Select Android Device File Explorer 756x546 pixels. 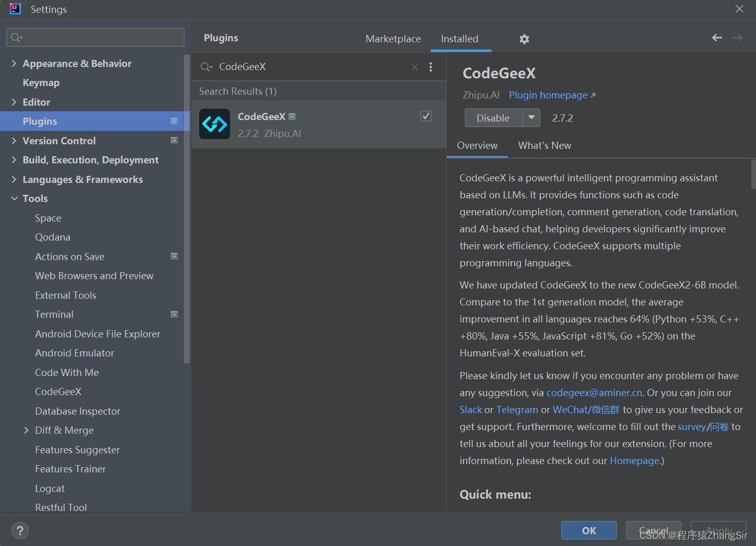tap(98, 334)
